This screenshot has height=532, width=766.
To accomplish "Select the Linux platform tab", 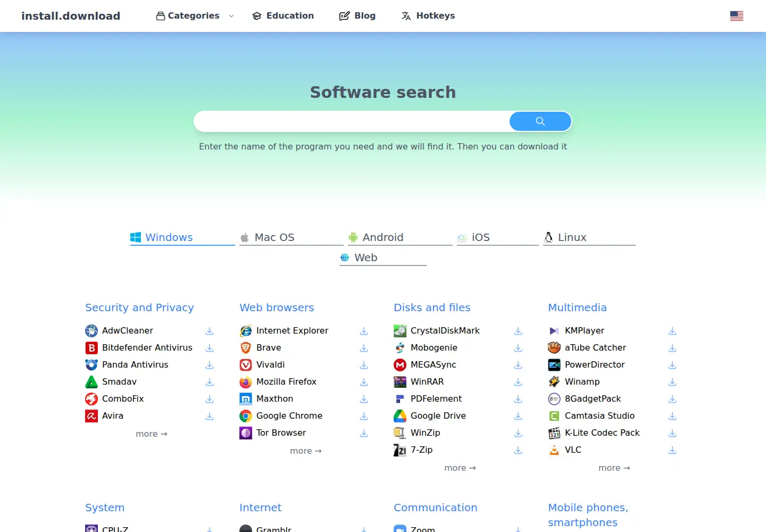I will click(x=589, y=237).
